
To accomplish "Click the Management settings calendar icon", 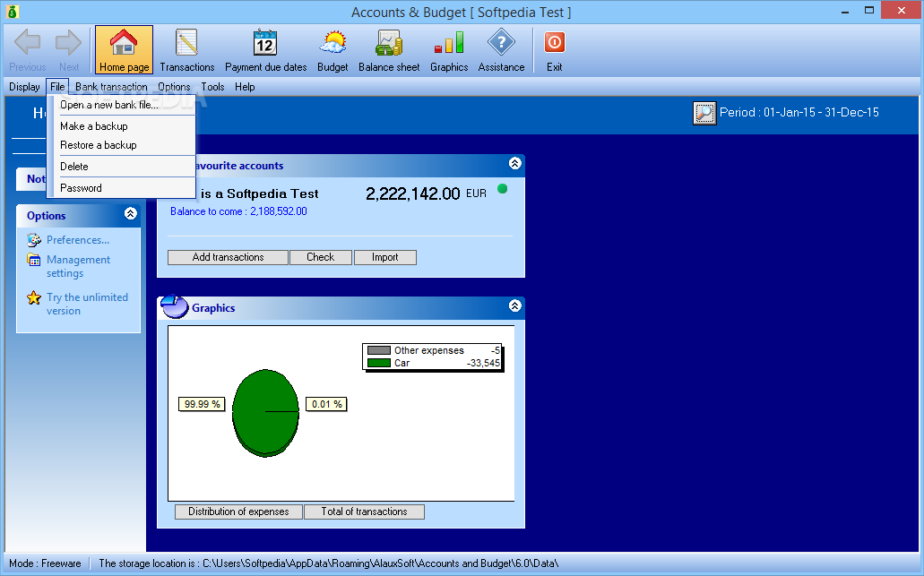I will click(x=34, y=260).
